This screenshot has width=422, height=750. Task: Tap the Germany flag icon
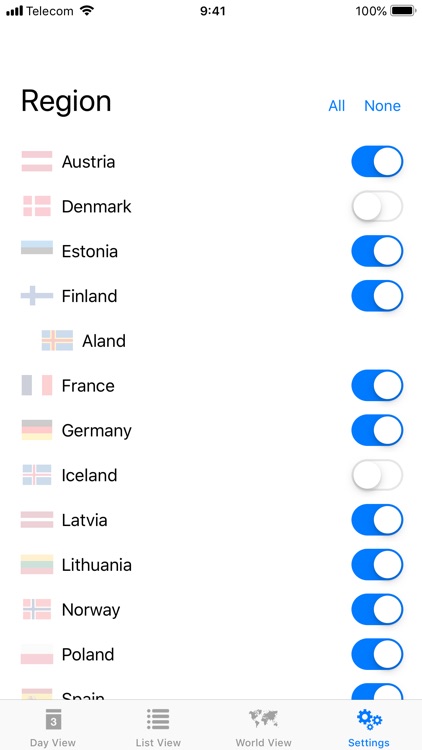coord(37,430)
